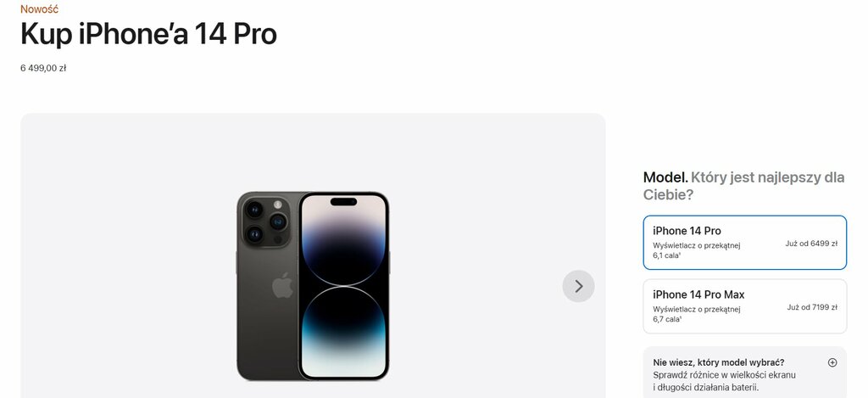Click the 6 499,00 zł price text

pos(43,68)
